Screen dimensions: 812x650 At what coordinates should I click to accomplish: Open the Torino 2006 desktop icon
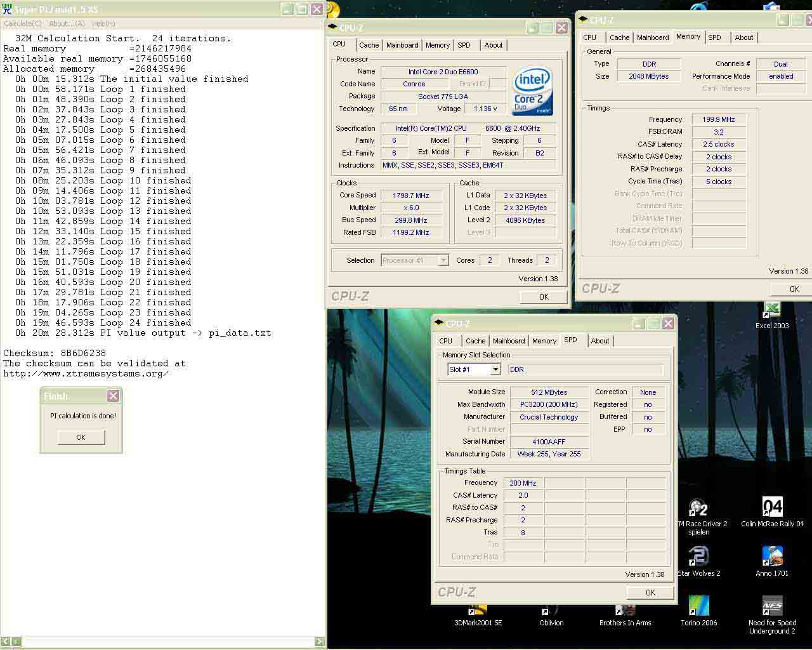698,611
